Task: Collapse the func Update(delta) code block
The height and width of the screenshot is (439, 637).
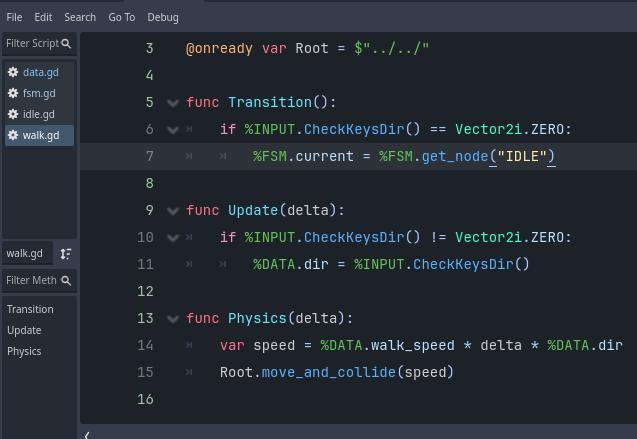Action: click(173, 211)
